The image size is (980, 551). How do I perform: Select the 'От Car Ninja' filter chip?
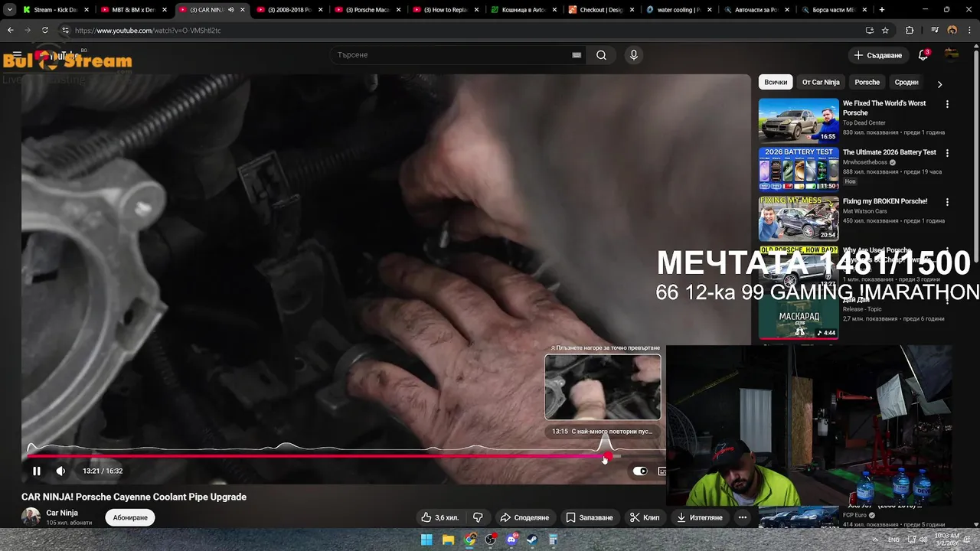(x=821, y=82)
